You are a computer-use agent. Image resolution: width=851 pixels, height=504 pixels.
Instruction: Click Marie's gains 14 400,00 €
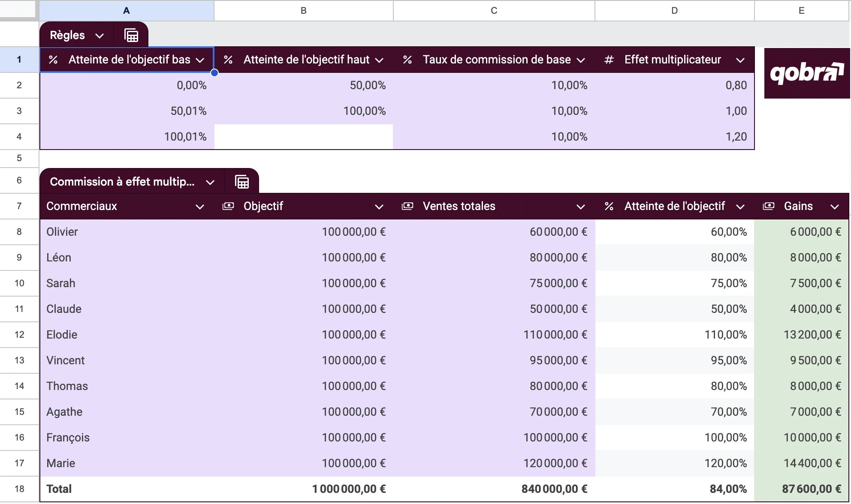point(802,463)
